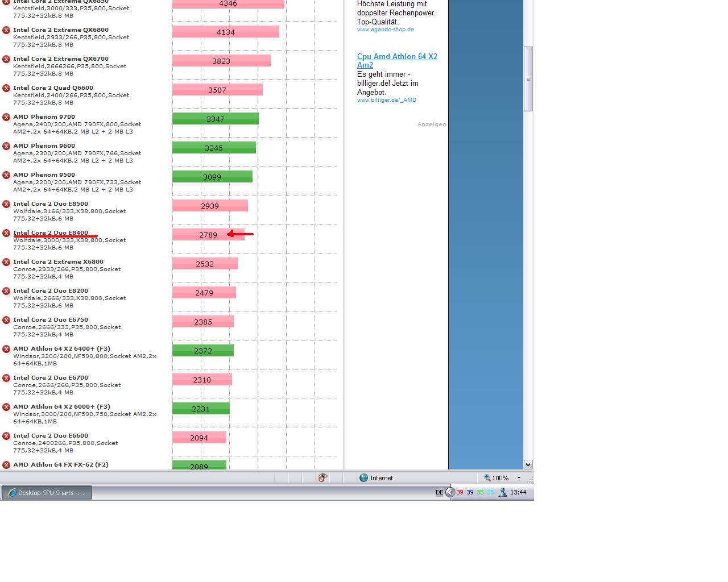Click the red X beside AMD Athlon 64 X2 6400+
The height and width of the screenshot is (582, 728).
(6, 349)
